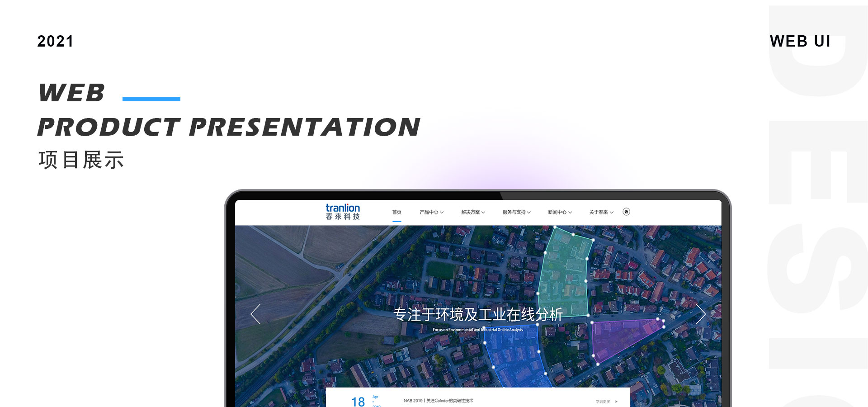868x407 pixels.
Task: Click the blue accent bar beside WEB
Action: [x=151, y=99]
